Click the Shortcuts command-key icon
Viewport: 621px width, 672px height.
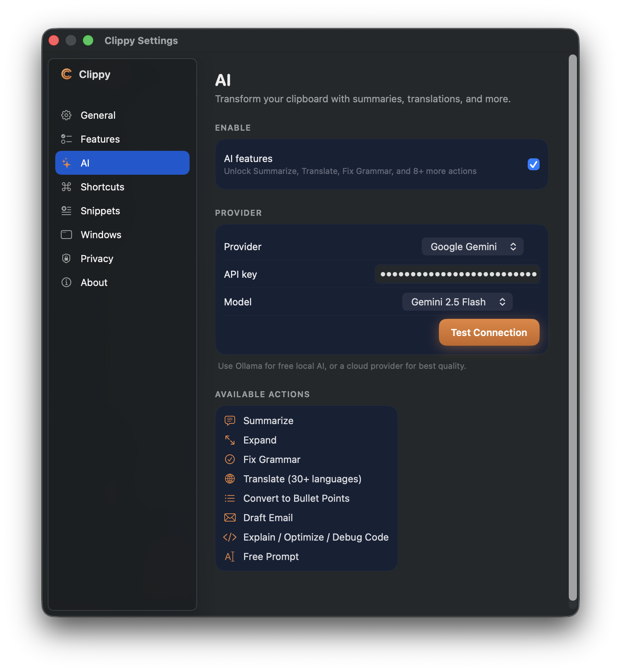(66, 187)
